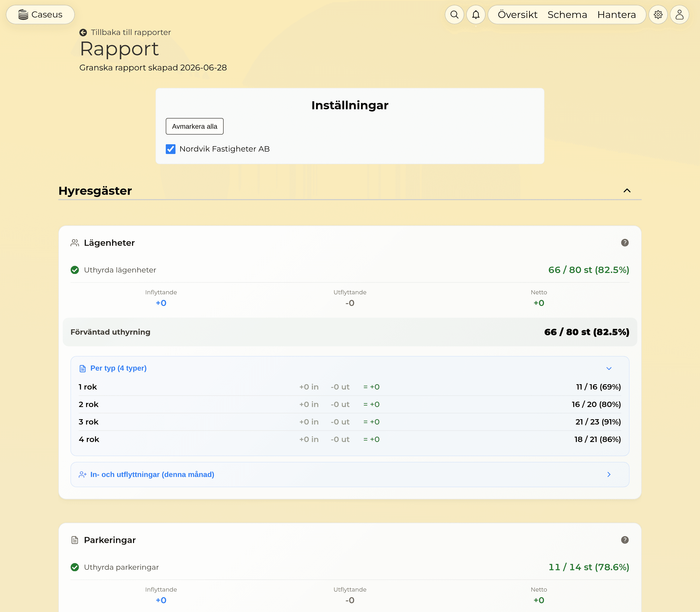Click the Förväntad uthyrning label

tap(110, 332)
